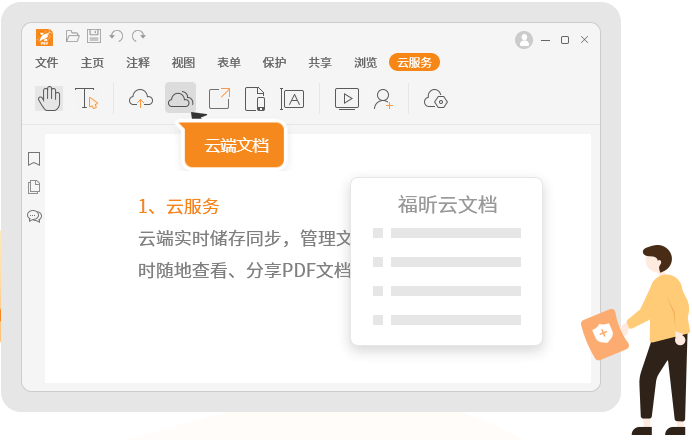Click the play presentation screen icon
Viewport: 692px width, 440px height.
[x=347, y=99]
